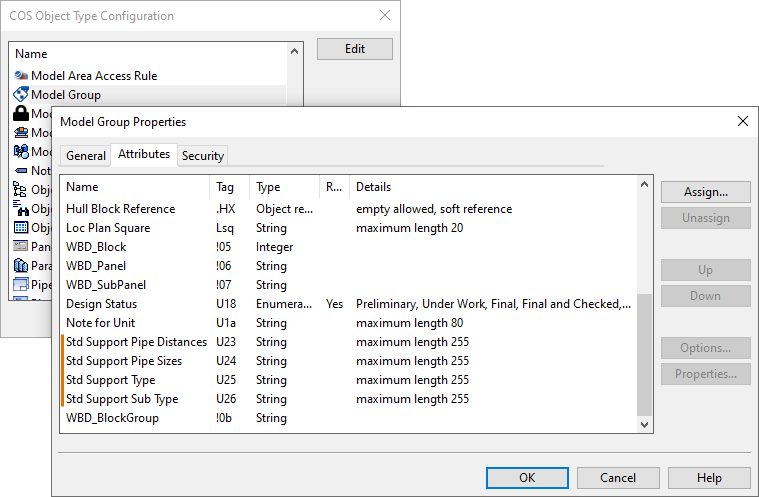Click the blue grid table icon entry
This screenshot has width=759, height=497.
pyautogui.click(x=21, y=227)
